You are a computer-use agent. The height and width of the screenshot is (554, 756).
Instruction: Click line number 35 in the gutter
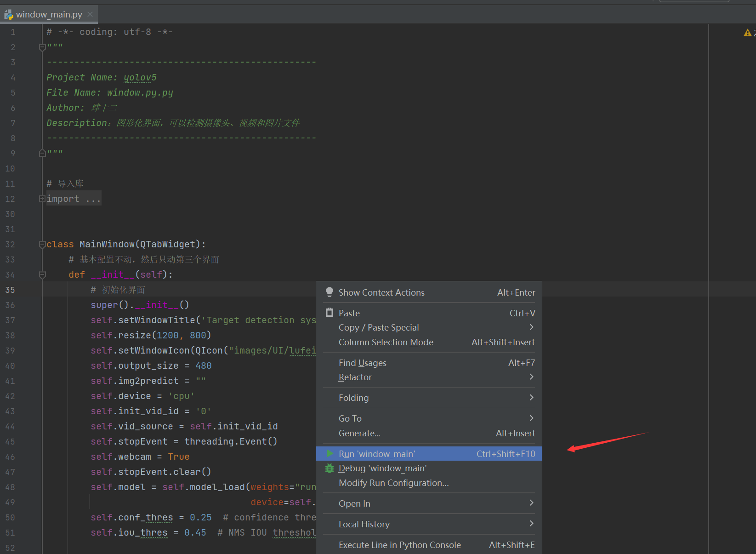point(10,290)
